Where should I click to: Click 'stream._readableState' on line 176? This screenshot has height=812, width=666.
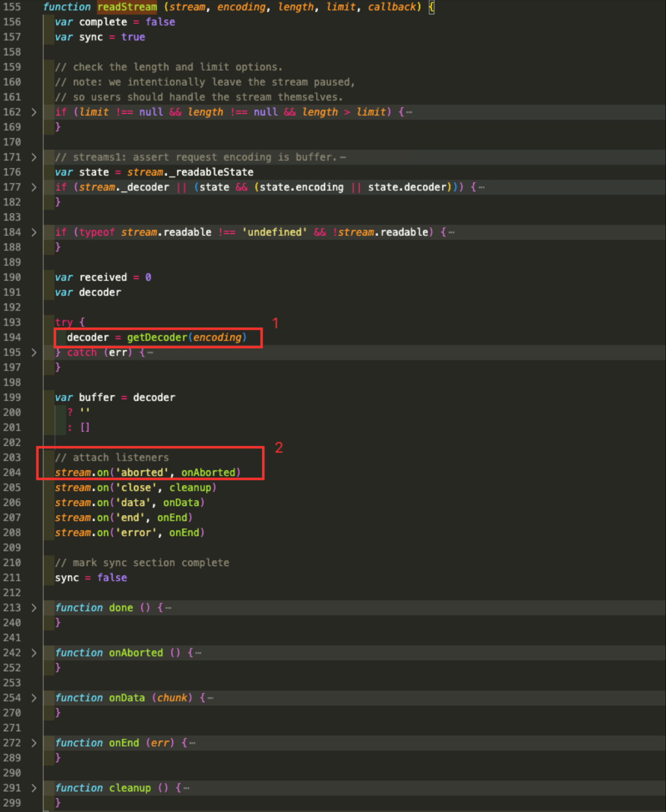click(x=190, y=172)
